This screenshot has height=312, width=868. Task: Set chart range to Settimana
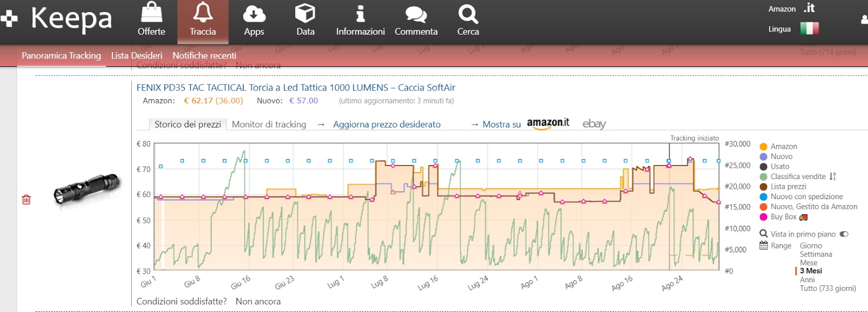coord(816,254)
